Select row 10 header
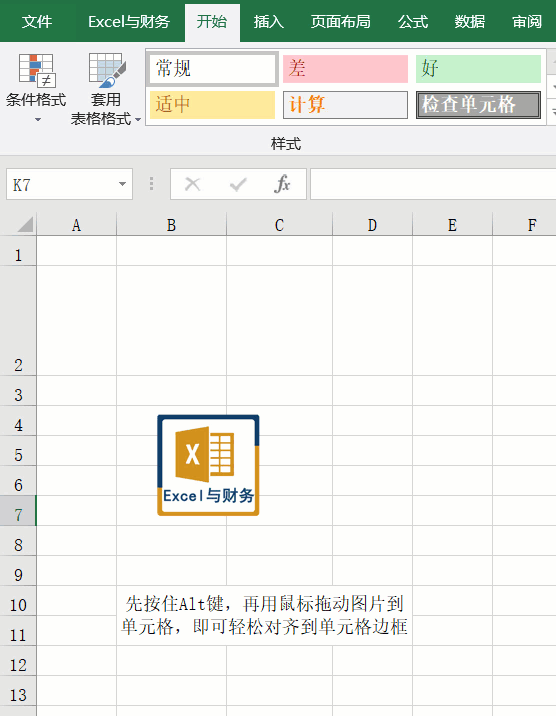The height and width of the screenshot is (716, 556). click(18, 600)
